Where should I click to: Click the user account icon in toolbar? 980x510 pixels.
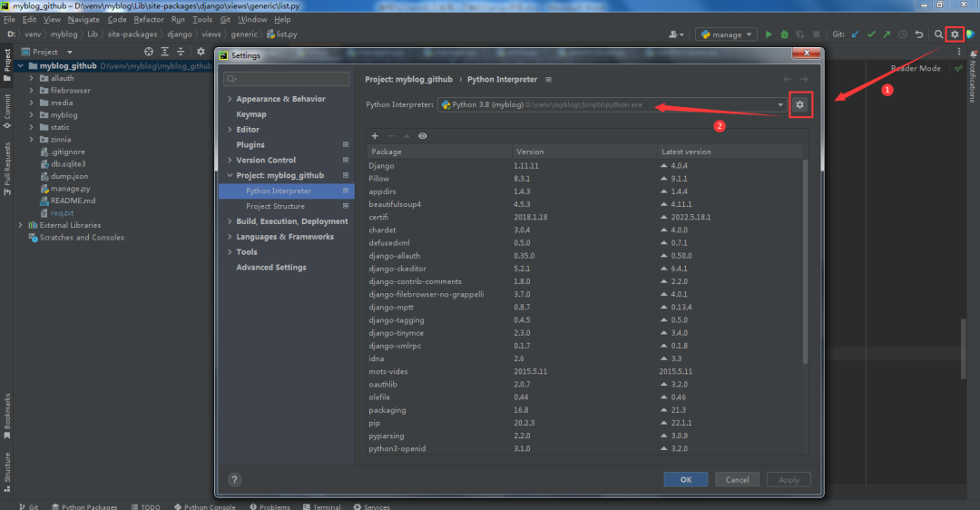tap(676, 34)
